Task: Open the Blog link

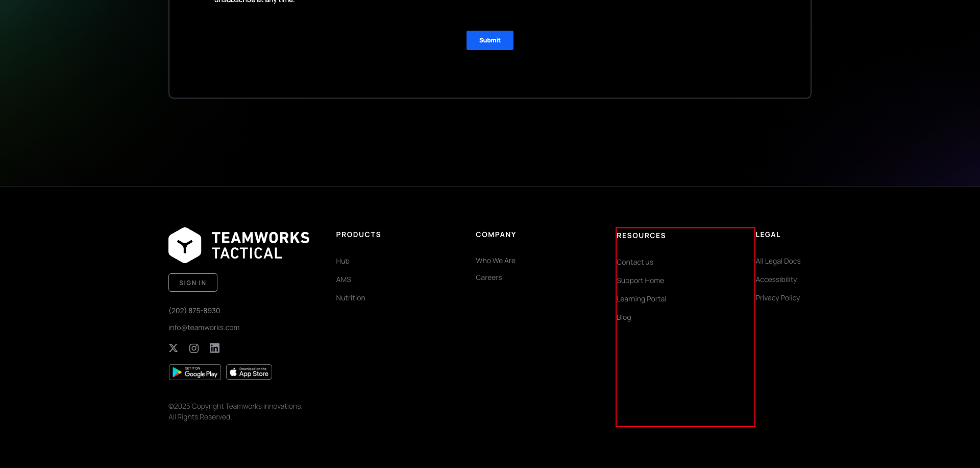Action: point(624,317)
